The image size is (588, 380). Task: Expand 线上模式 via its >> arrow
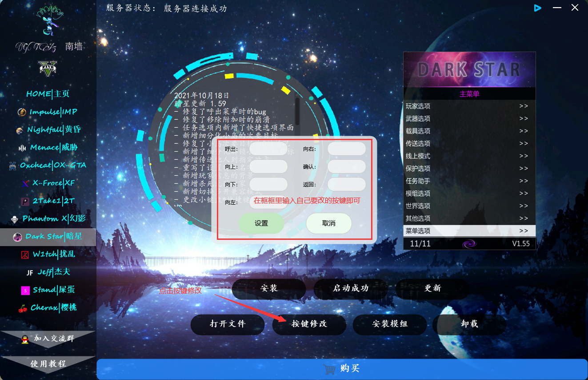[x=524, y=156]
